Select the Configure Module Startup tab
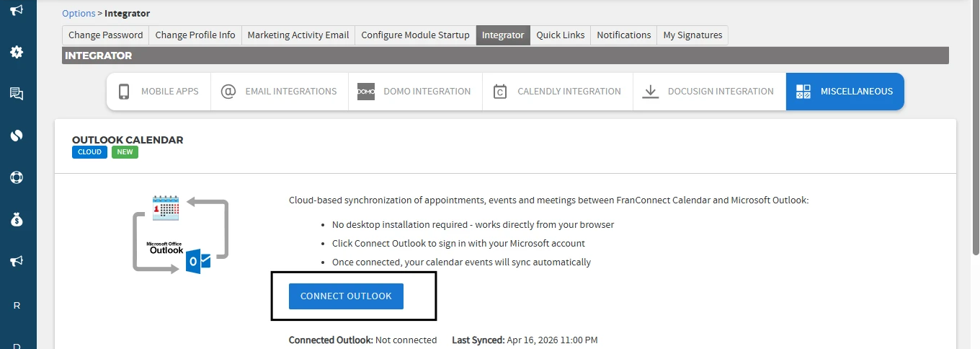This screenshot has height=349, width=980. click(415, 35)
